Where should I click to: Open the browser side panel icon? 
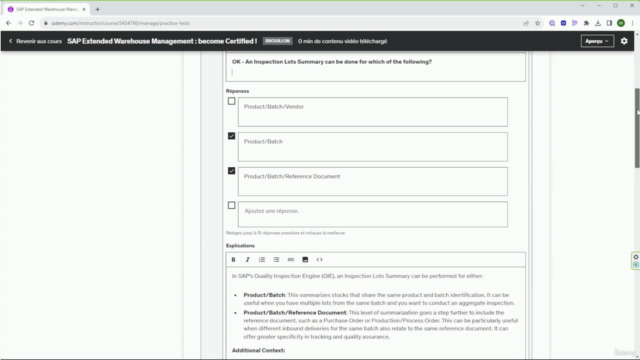pos(609,23)
